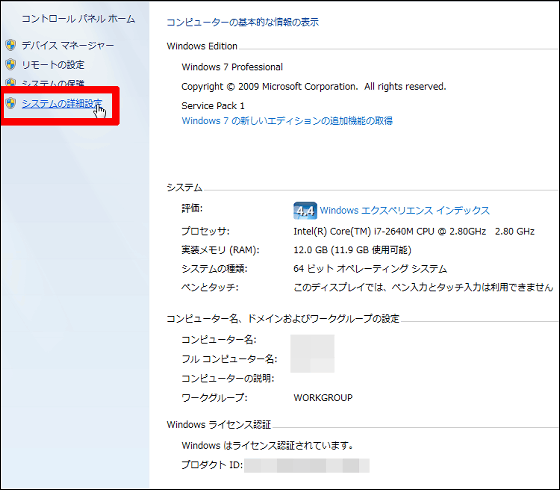Click the コンピューター名、ドメインおよびワークグループの設定 header
The image size is (560, 490).
coord(283,319)
